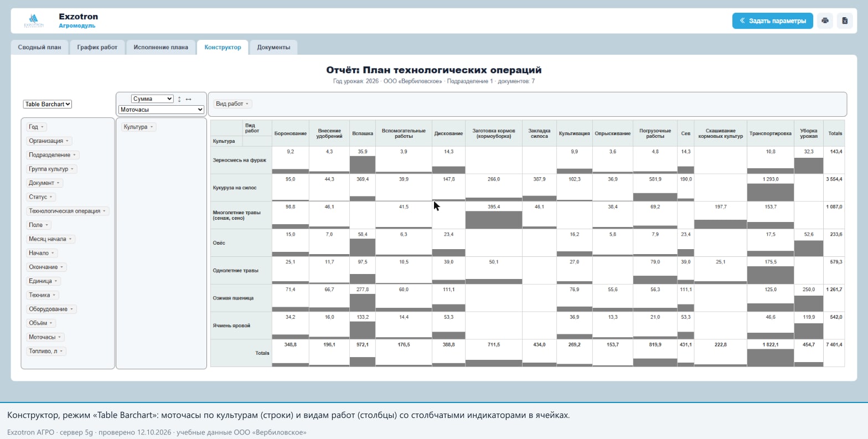
Task: Switch to Исполнение плана tab
Action: (x=161, y=47)
